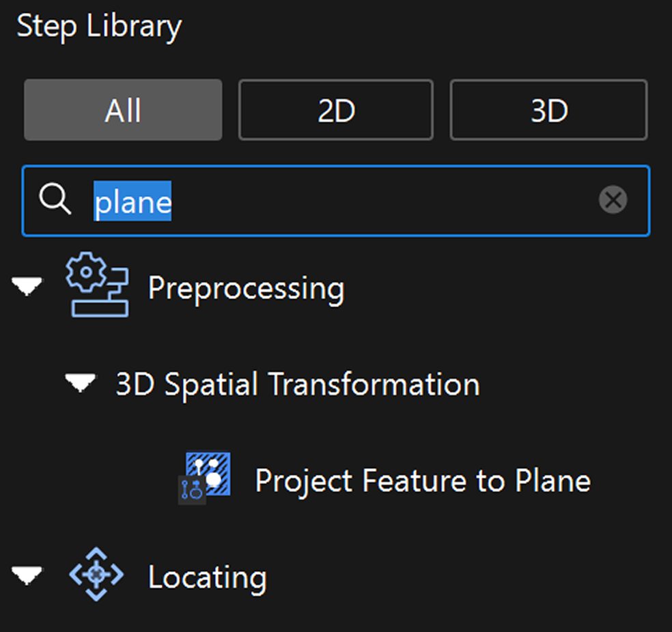Click the Preprocessing category label

[245, 287]
